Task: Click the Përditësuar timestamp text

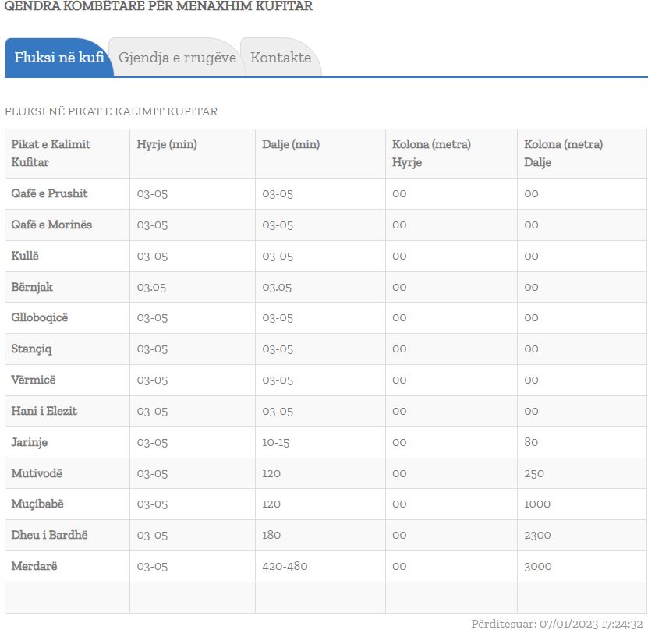Action: point(557,624)
